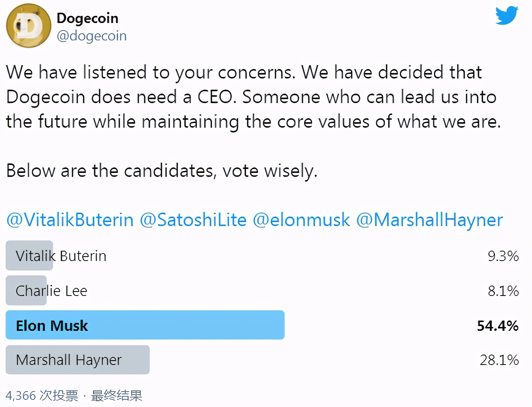Open the @SatoshiLite mention link
Image resolution: width=532 pixels, height=407 pixels.
click(x=193, y=220)
